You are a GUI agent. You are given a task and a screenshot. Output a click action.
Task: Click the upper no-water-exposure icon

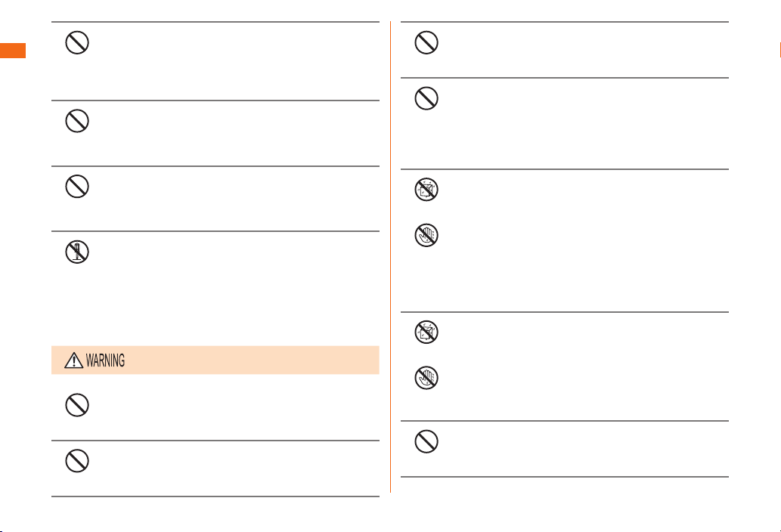tap(426, 190)
